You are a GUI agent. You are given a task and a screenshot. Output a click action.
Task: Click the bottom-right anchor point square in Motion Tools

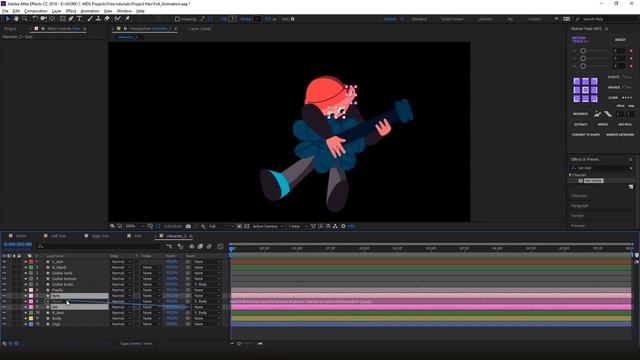tap(594, 98)
